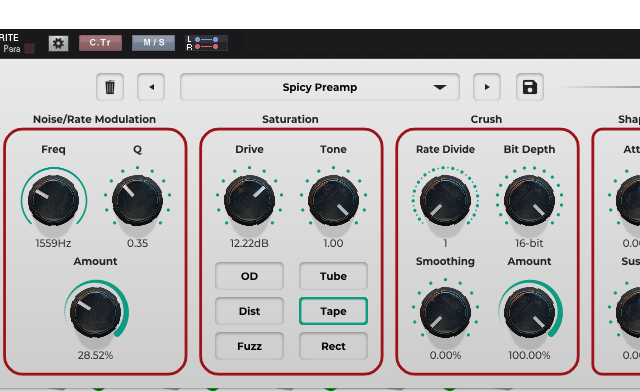
Task: Save preset with the floppy disk icon
Action: [530, 87]
